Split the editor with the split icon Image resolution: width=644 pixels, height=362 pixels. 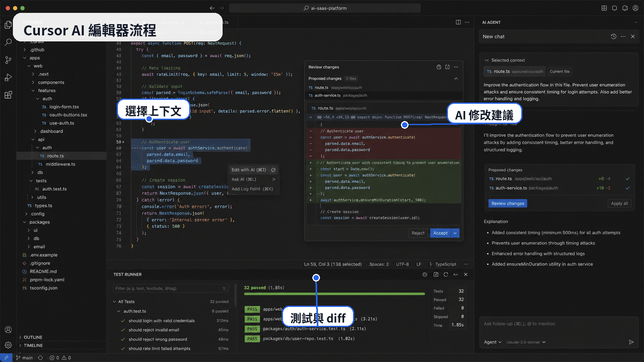pos(458,22)
